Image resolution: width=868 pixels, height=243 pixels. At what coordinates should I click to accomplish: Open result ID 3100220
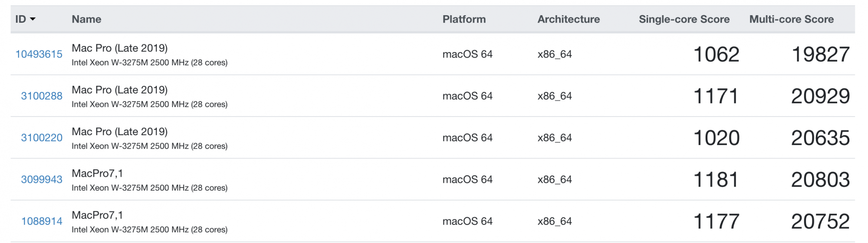click(x=42, y=138)
